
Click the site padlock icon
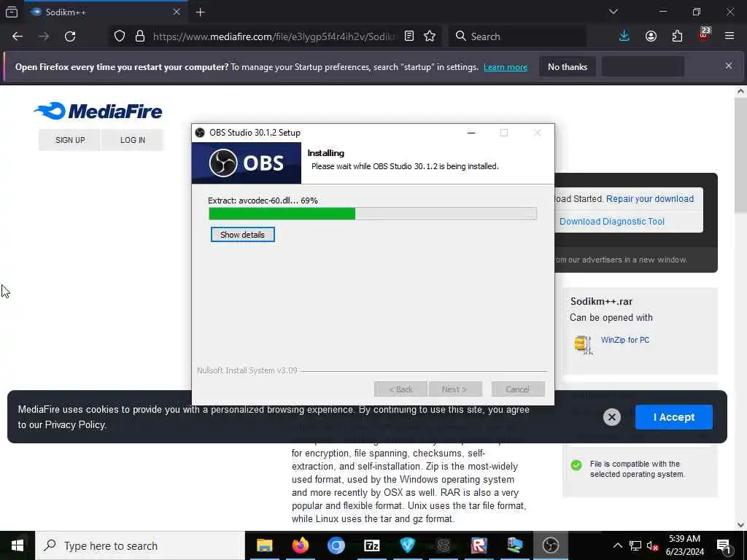click(139, 36)
